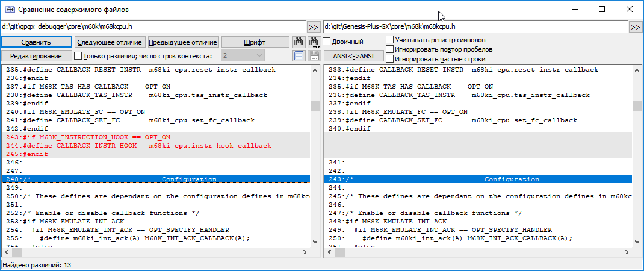Click left pane horizontal scroll-left arrow
The width and height of the screenshot is (644, 271).
click(x=6, y=252)
